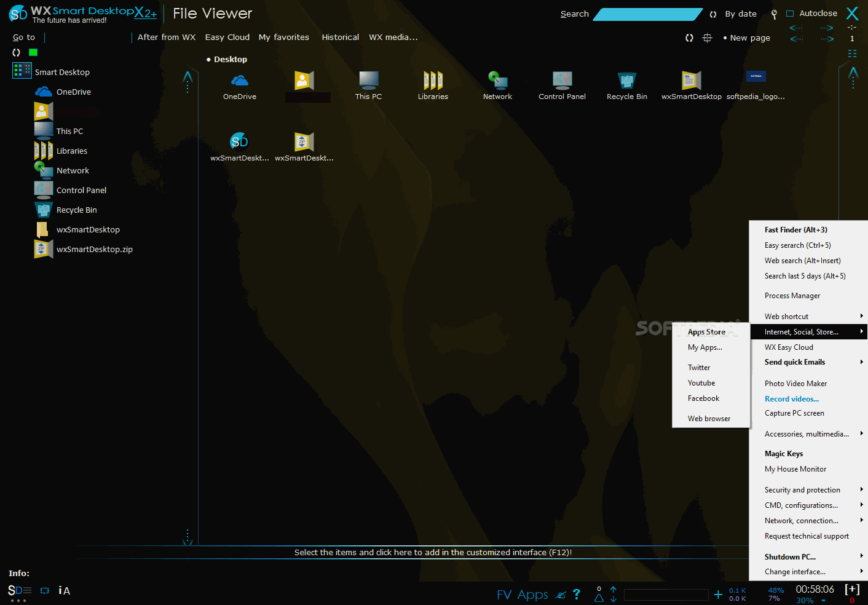Expand Accessories, multimedia submenu

click(x=808, y=434)
